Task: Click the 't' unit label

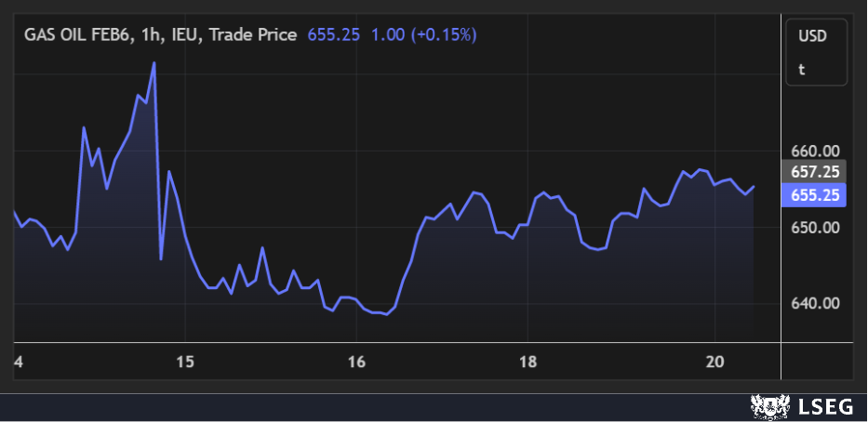Action: 801,68
